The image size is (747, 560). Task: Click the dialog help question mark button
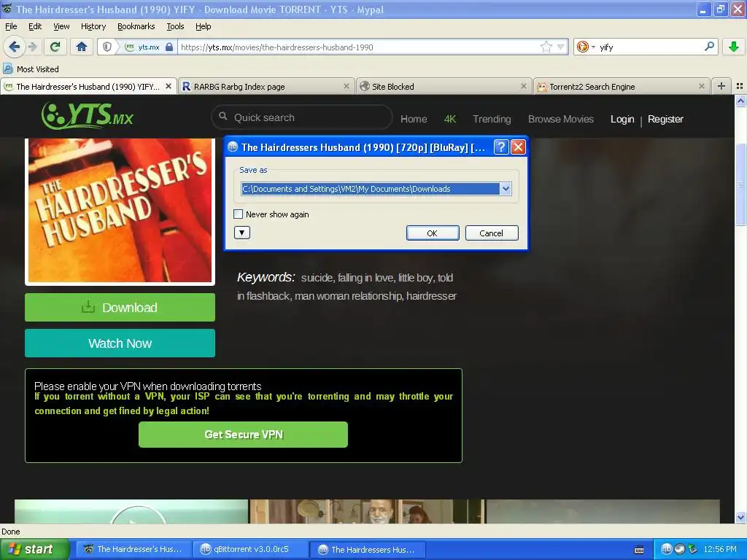[x=500, y=147]
